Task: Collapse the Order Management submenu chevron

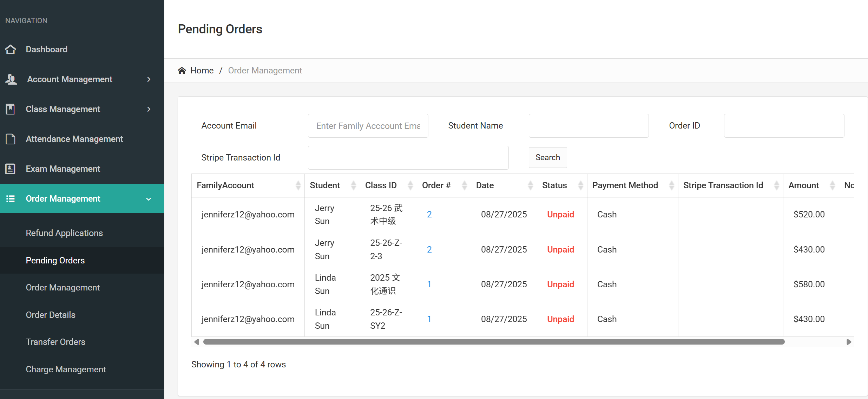Action: tap(149, 199)
